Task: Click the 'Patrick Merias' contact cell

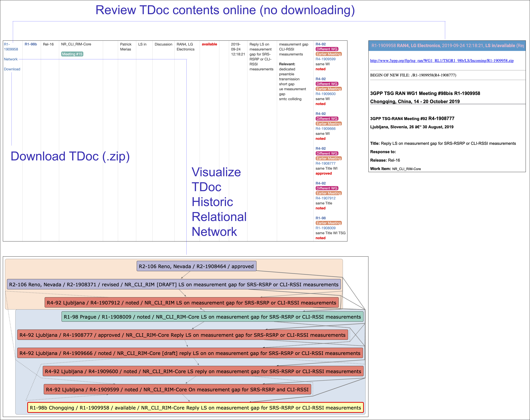Action: coord(126,47)
